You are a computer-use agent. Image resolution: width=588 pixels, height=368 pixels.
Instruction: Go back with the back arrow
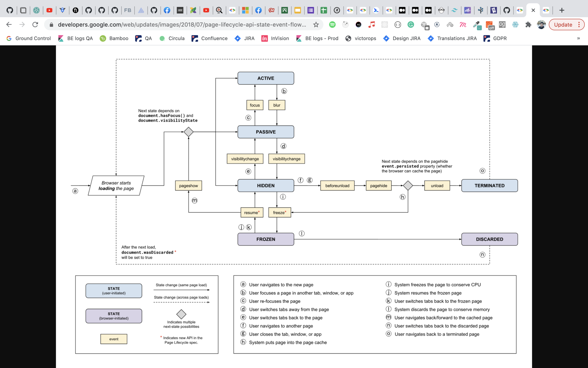(9, 25)
